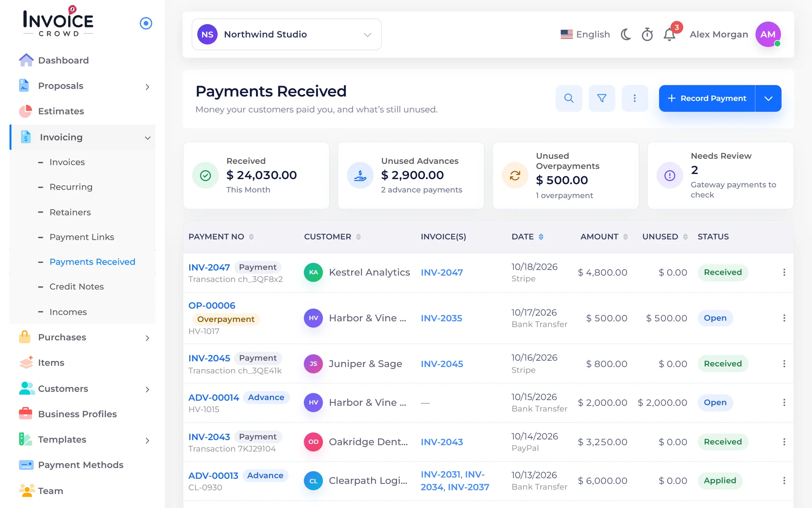Open Estimates section
812x508 pixels.
pyautogui.click(x=61, y=111)
